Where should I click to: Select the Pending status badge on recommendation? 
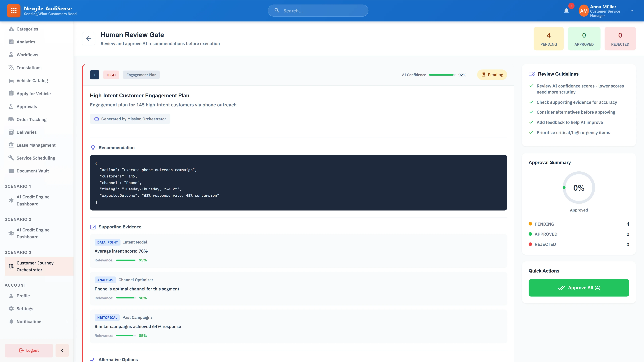pyautogui.click(x=492, y=74)
